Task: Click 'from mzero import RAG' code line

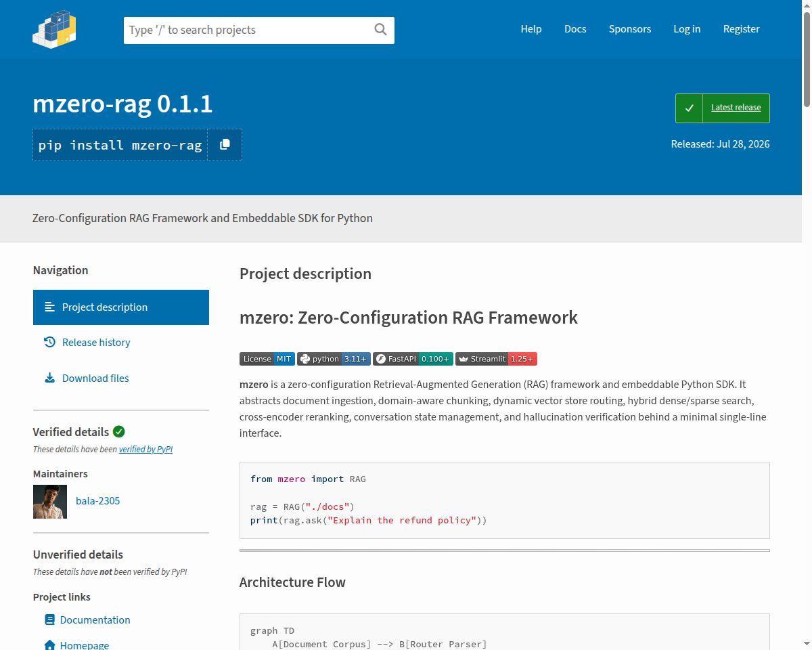Action: tap(308, 479)
